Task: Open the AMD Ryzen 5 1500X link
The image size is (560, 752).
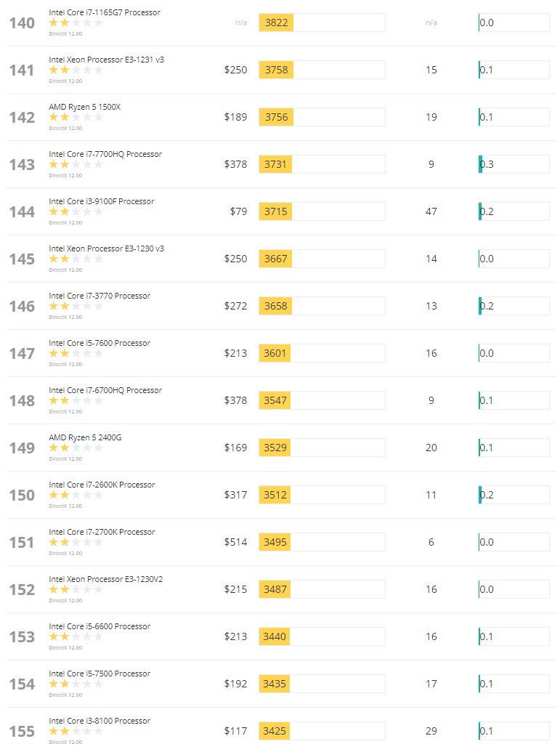Action: coord(85,107)
